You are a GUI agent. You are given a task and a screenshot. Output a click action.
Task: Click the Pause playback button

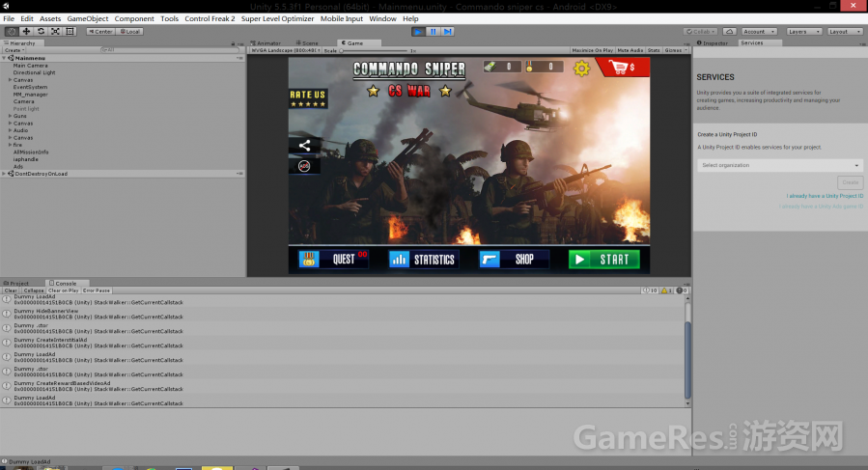[x=434, y=32]
